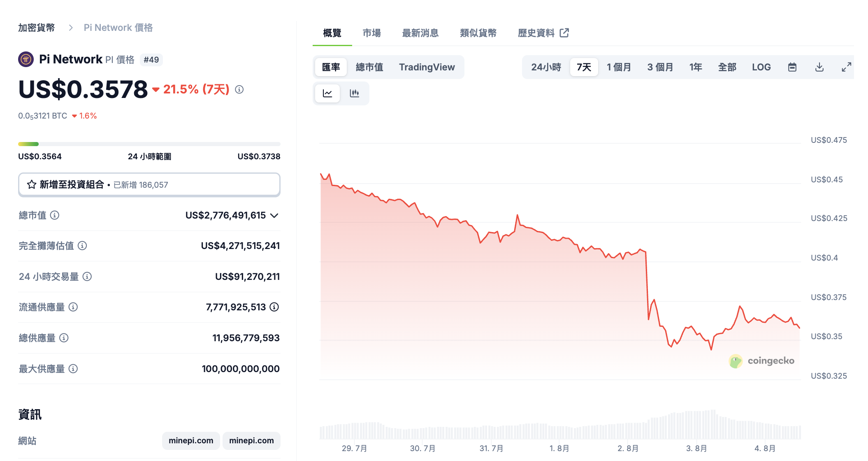This screenshot has height=461, width=868.
Task: Select the 1年 time range
Action: [x=695, y=67]
